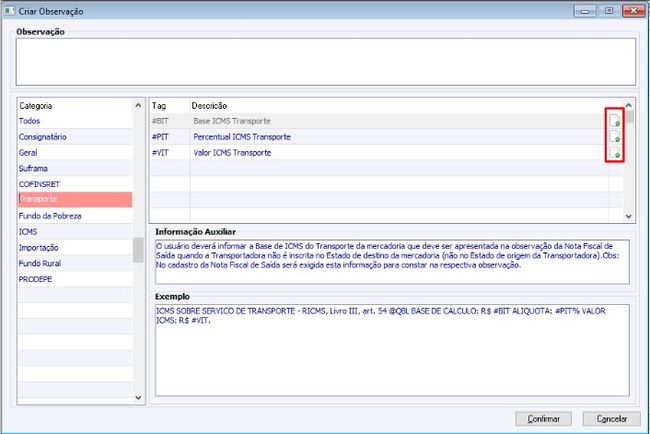Click the insert icon for #VIT row

(614, 152)
